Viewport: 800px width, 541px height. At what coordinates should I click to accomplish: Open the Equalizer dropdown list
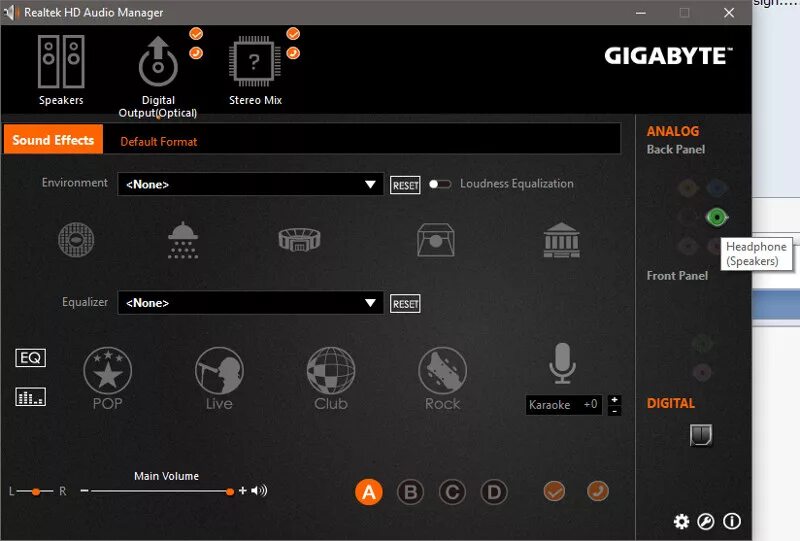[x=250, y=303]
